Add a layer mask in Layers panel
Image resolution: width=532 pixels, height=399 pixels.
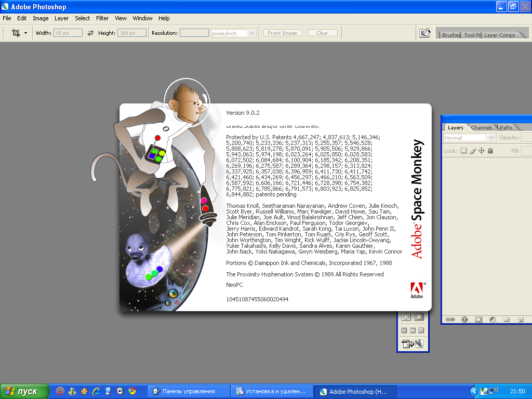[478, 320]
